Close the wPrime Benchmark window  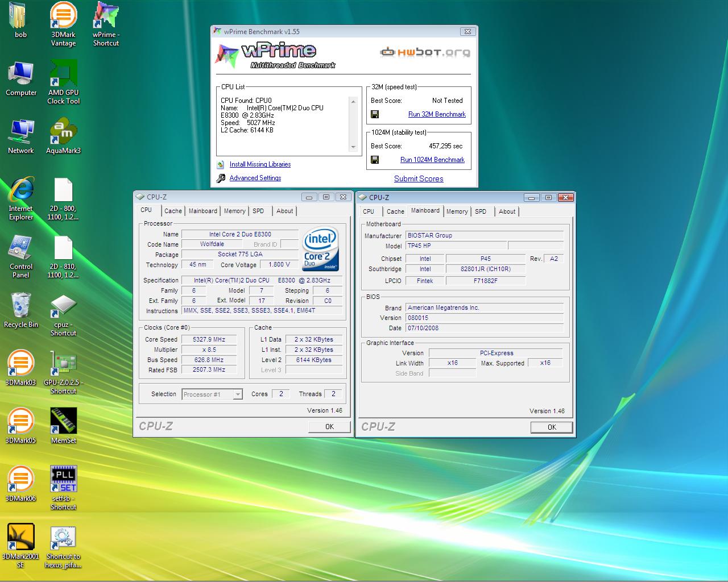468,32
